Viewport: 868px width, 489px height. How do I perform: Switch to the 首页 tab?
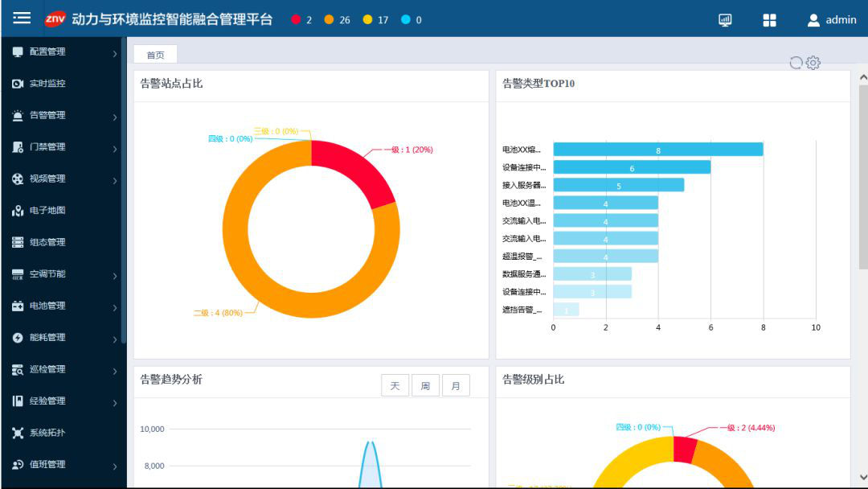155,55
